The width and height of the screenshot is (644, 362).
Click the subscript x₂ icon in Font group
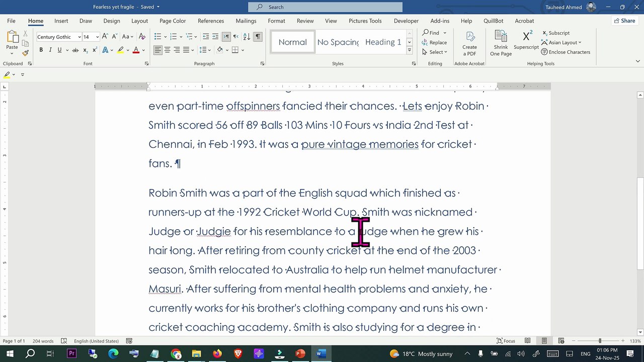86,50
